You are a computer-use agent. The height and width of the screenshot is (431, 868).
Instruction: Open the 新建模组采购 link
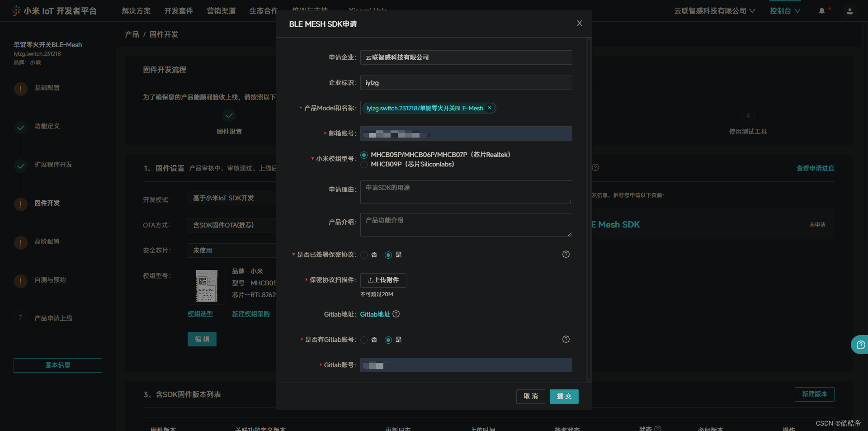(x=251, y=314)
